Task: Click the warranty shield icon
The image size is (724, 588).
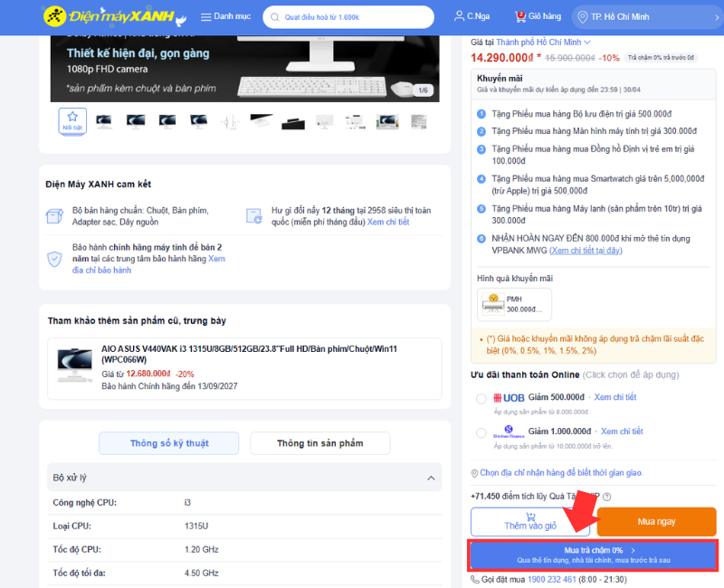Action: click(54, 259)
